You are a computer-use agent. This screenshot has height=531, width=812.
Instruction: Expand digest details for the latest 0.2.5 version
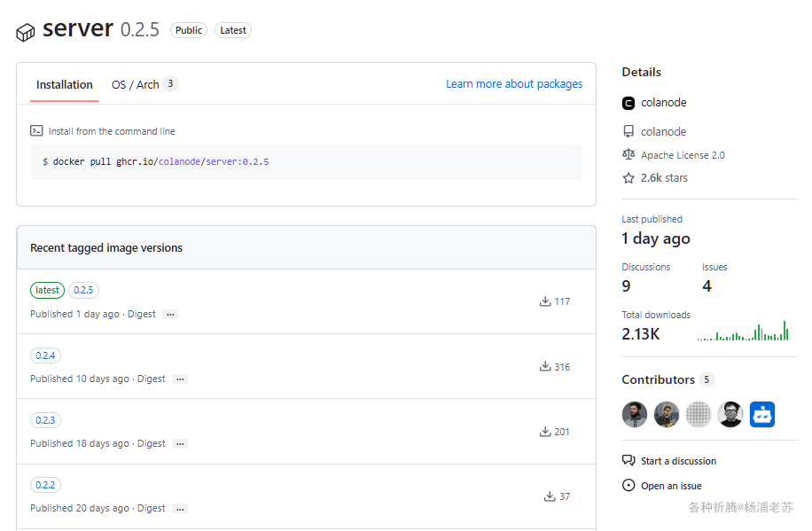coord(170,314)
